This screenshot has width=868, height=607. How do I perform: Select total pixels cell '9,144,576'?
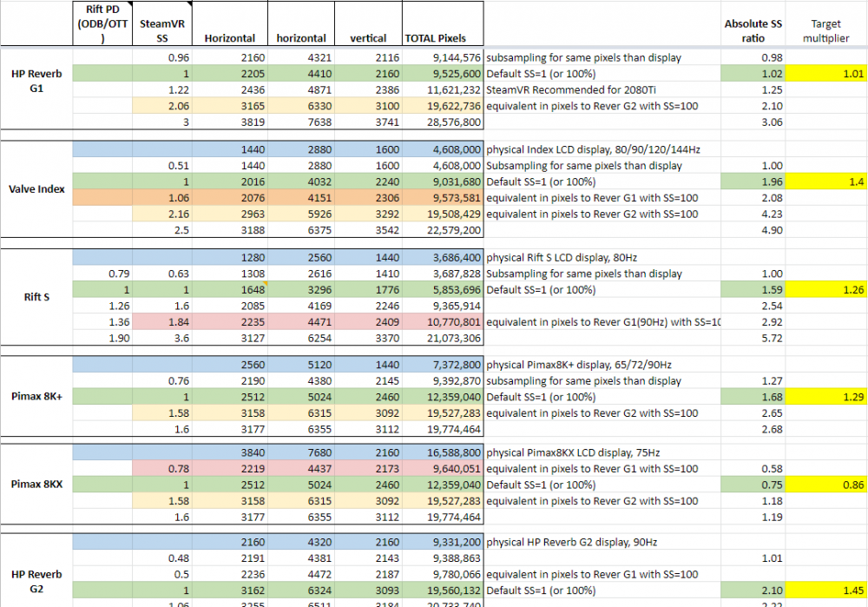[x=443, y=57]
